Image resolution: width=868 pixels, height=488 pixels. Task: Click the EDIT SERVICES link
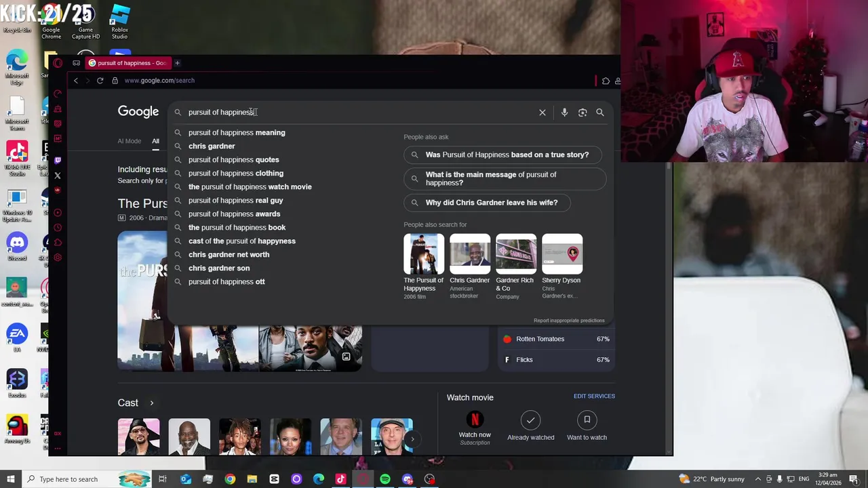click(x=594, y=396)
